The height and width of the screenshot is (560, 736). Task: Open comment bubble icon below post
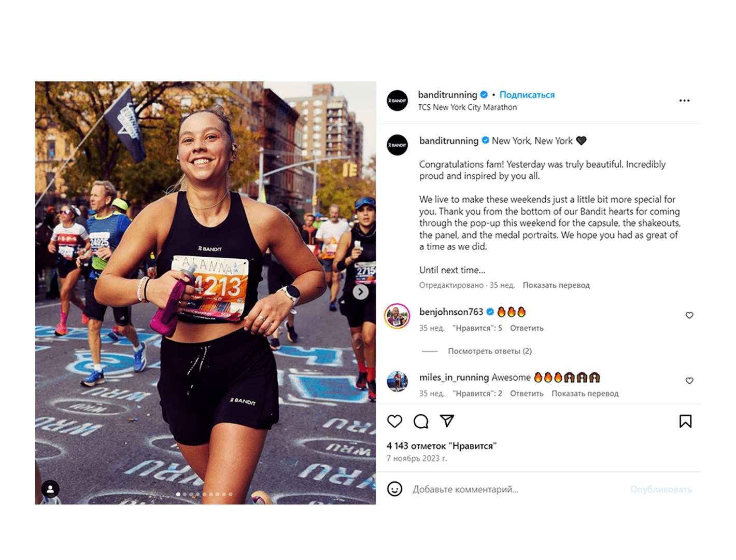tap(421, 421)
